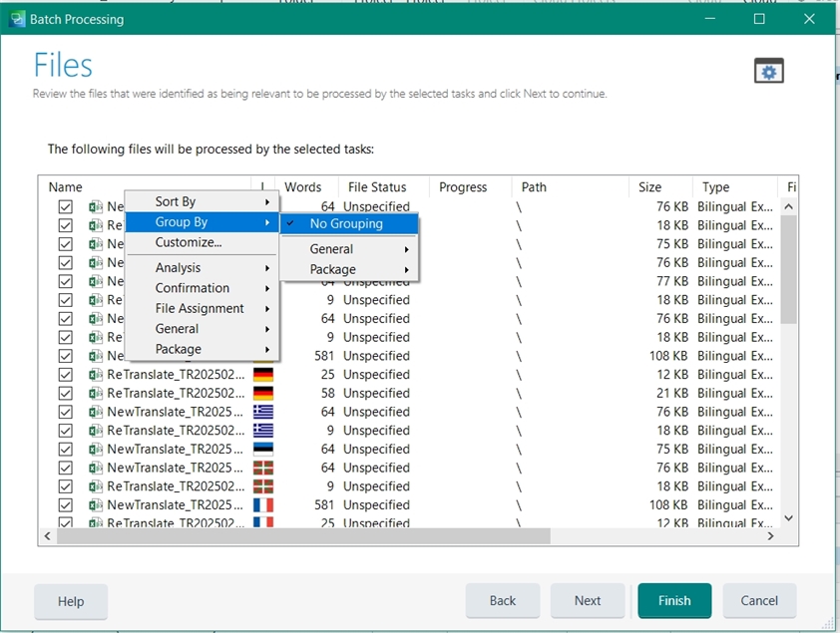Click the Name column header
Screen dimensions: 840x633
[145, 187]
